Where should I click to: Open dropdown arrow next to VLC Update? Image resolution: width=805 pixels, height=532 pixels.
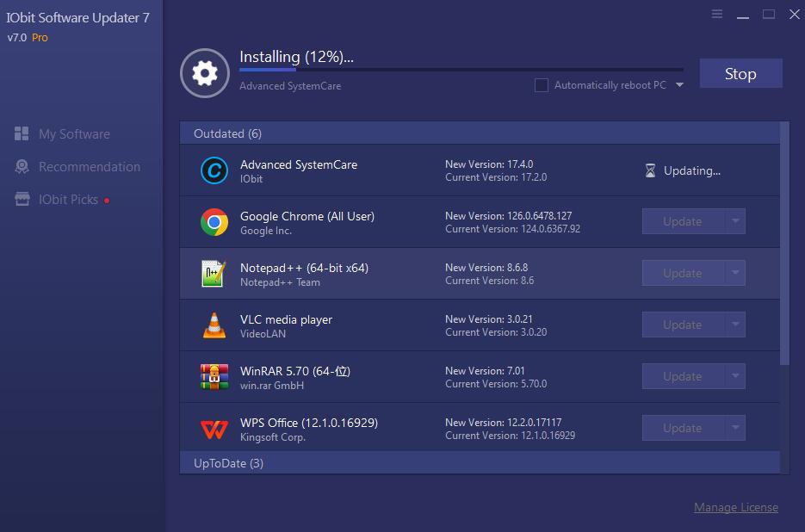[735, 325]
